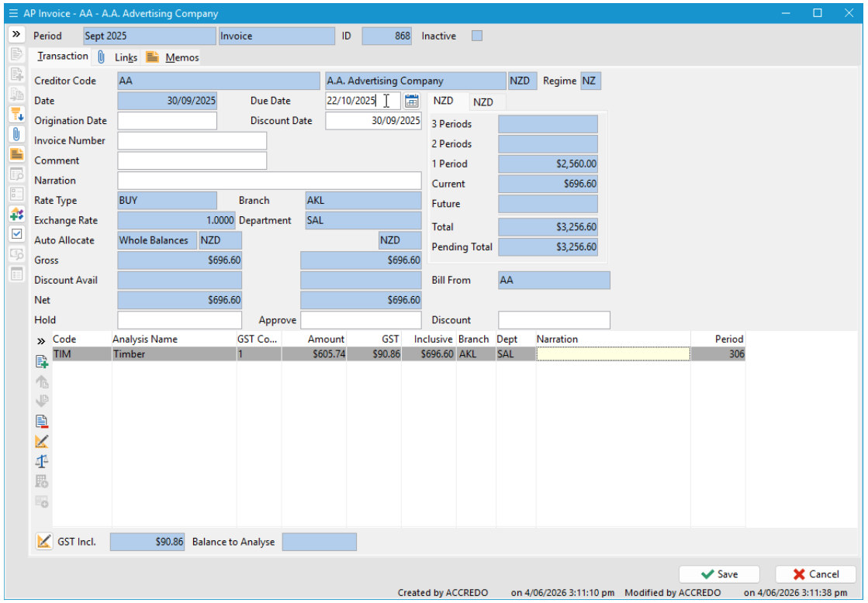
Task: Click the Comment field
Action: [x=192, y=160]
